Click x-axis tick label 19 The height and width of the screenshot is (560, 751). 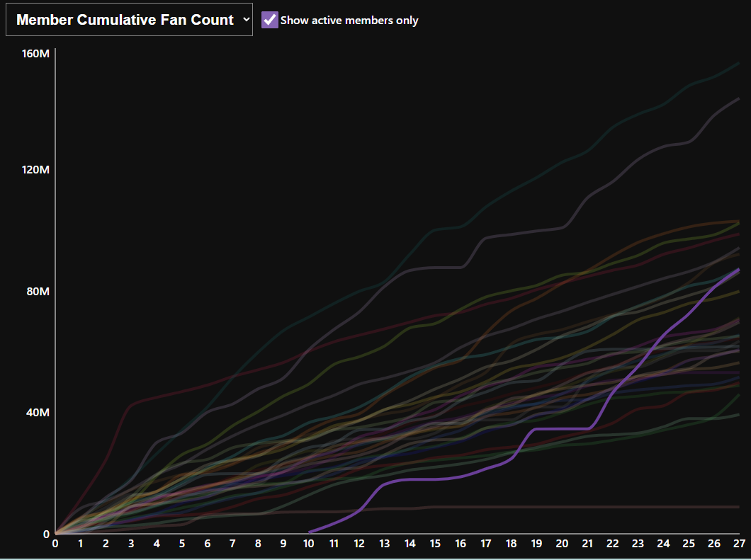(x=536, y=544)
